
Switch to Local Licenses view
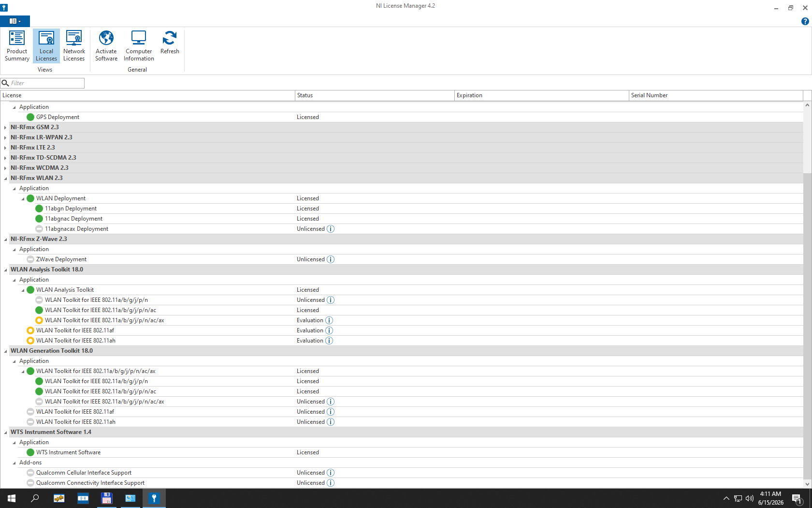point(46,46)
